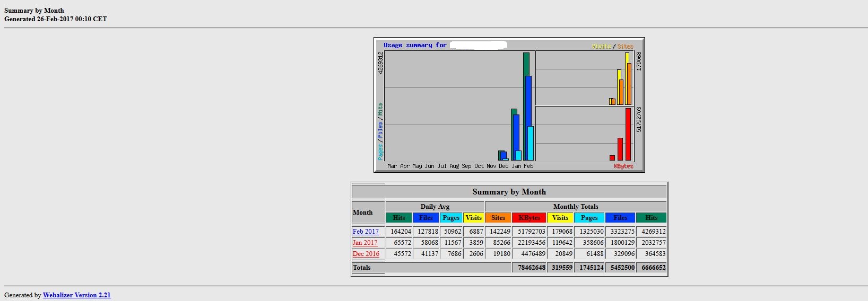Click the Summary by Month page heading
The width and height of the screenshot is (868, 301).
tap(34, 10)
